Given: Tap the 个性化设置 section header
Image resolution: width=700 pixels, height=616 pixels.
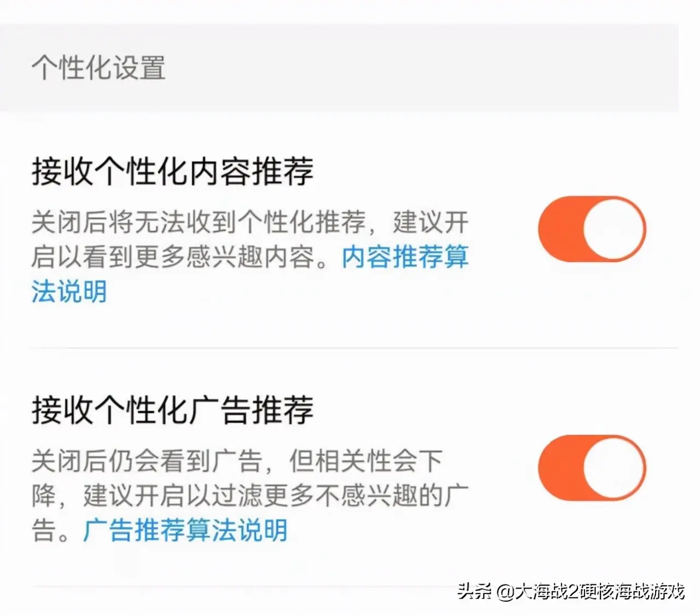Looking at the screenshot, I should pyautogui.click(x=98, y=68).
